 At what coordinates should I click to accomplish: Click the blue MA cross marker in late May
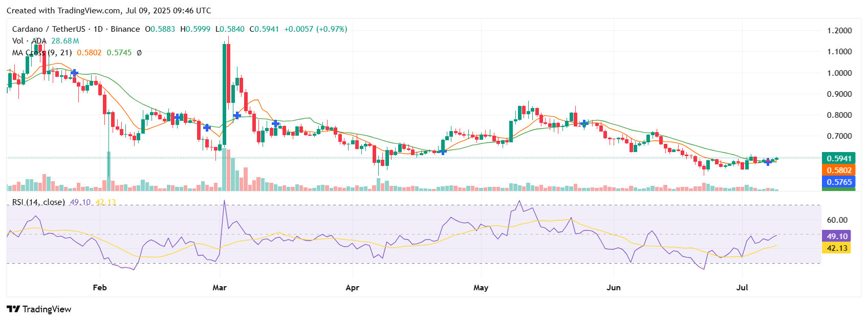click(584, 123)
